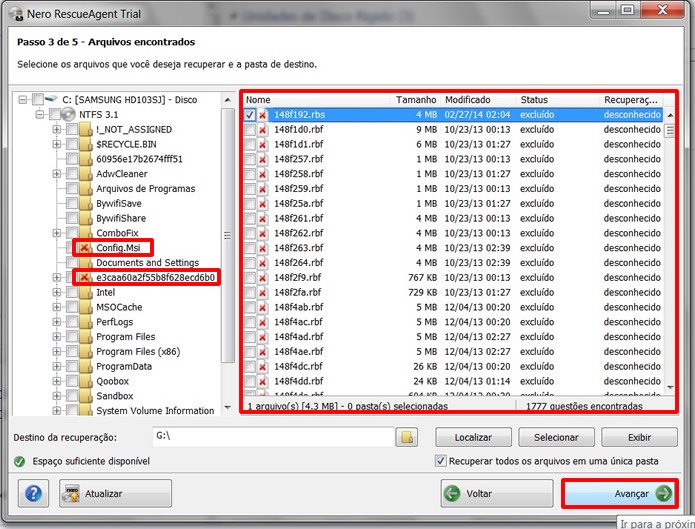Screen dimensions: 695x529
Task: Check the Arquivos de Programas folder checkbox
Action: pos(72,188)
